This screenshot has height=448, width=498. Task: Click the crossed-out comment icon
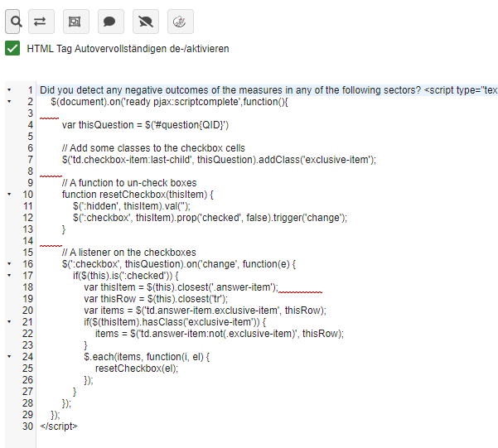point(146,20)
